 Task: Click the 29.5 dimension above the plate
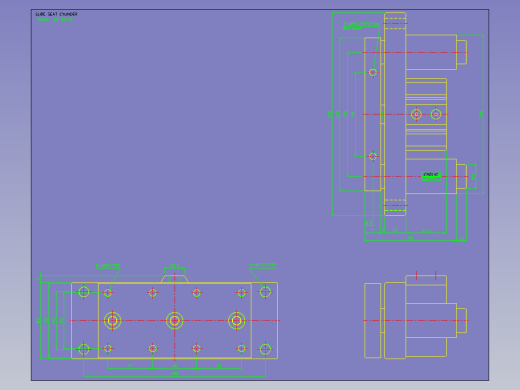(175, 266)
